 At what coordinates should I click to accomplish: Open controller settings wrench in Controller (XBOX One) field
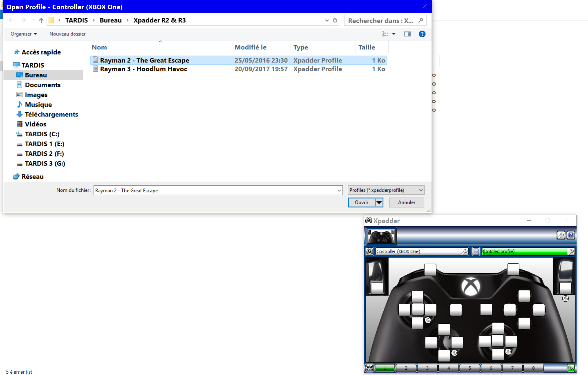(x=465, y=251)
